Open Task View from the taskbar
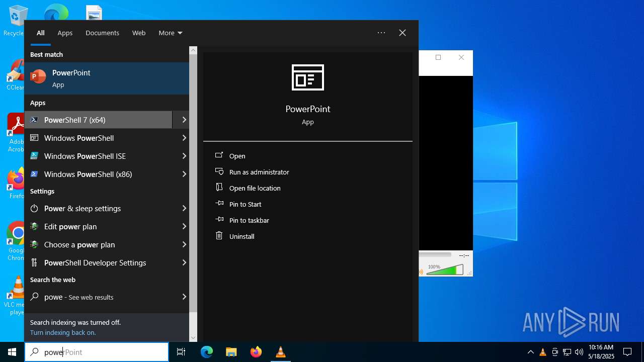Image resolution: width=644 pixels, height=362 pixels. coord(181,352)
